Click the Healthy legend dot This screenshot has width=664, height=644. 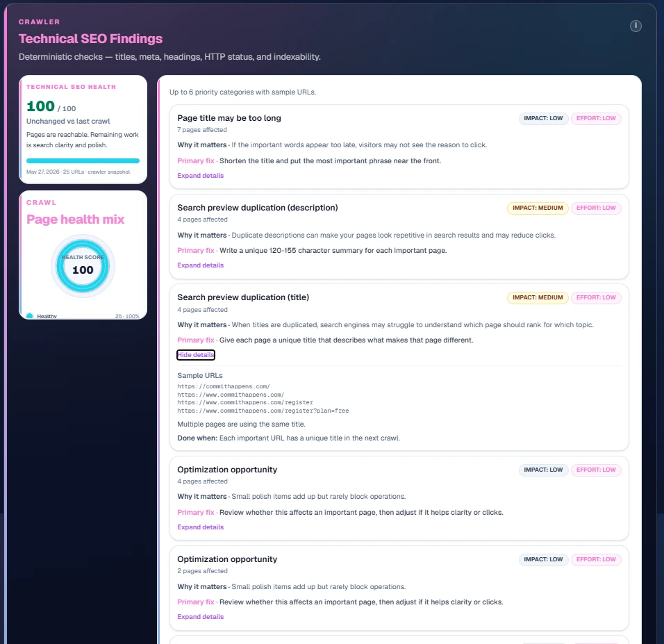point(30,315)
